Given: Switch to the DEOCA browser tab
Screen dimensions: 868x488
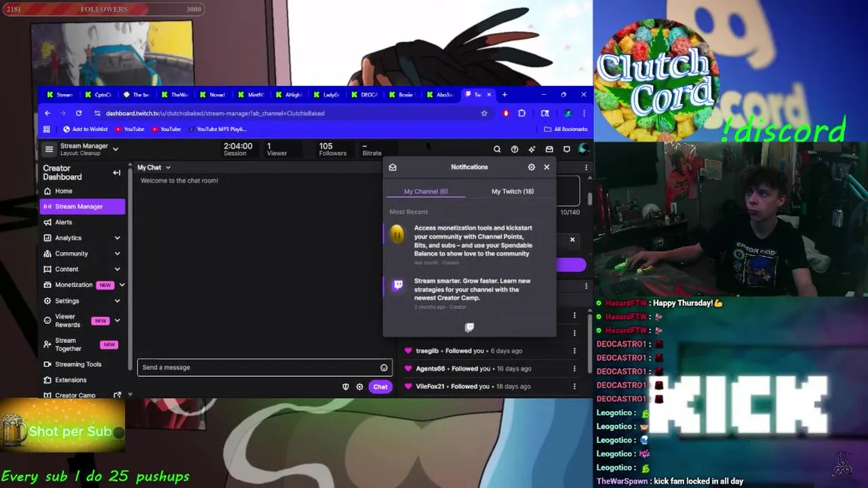Looking at the screenshot, I should (x=365, y=94).
